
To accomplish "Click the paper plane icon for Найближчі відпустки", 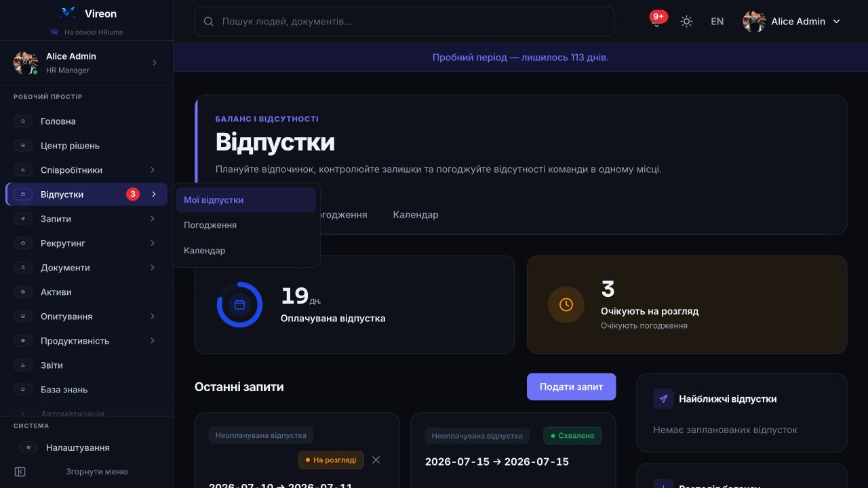I will (663, 399).
